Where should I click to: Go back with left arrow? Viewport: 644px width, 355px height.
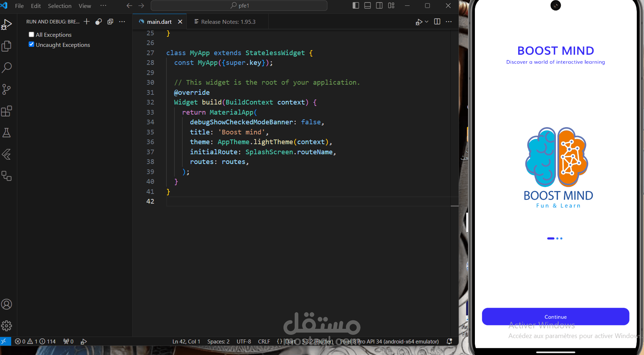point(129,6)
